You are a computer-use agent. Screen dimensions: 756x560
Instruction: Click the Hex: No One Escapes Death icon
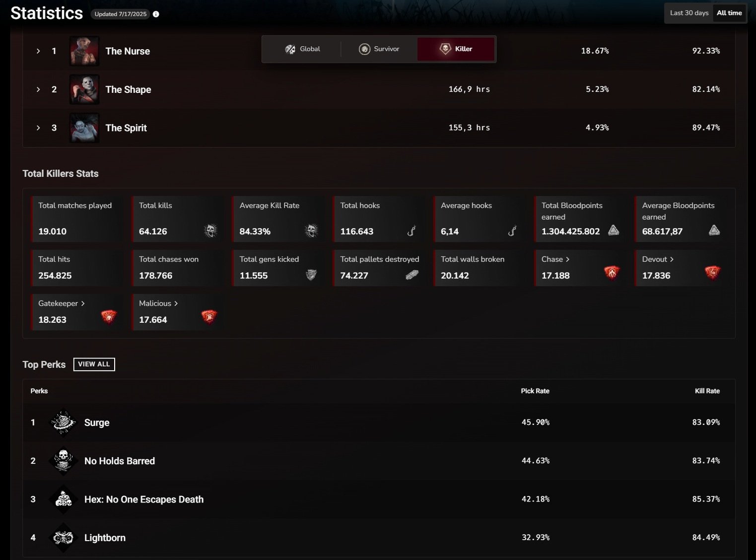click(64, 499)
